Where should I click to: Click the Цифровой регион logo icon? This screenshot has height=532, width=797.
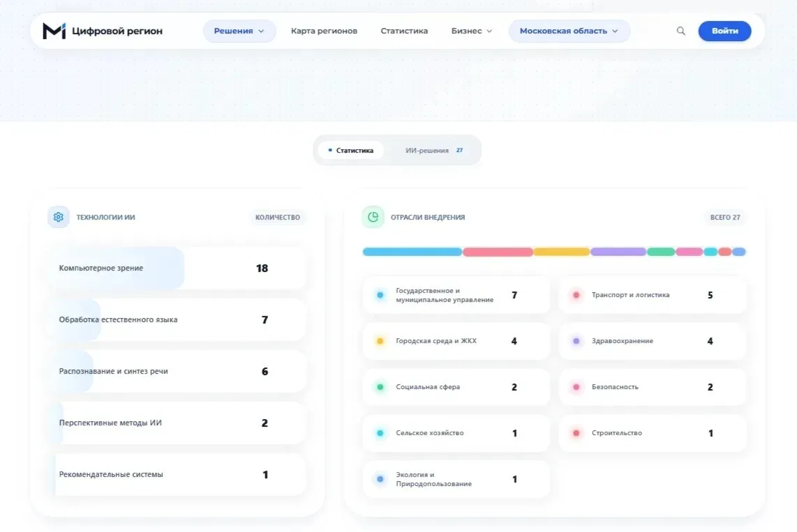(54, 31)
